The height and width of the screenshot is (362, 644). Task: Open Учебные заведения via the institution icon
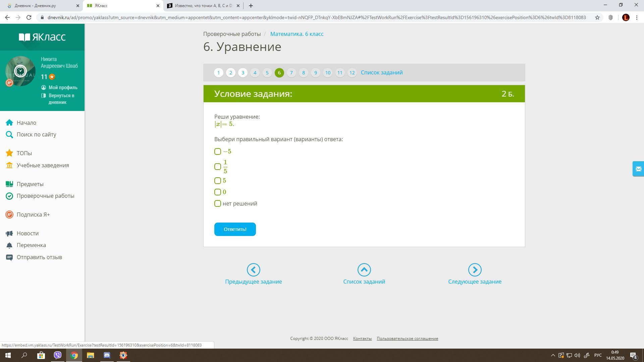tap(9, 165)
